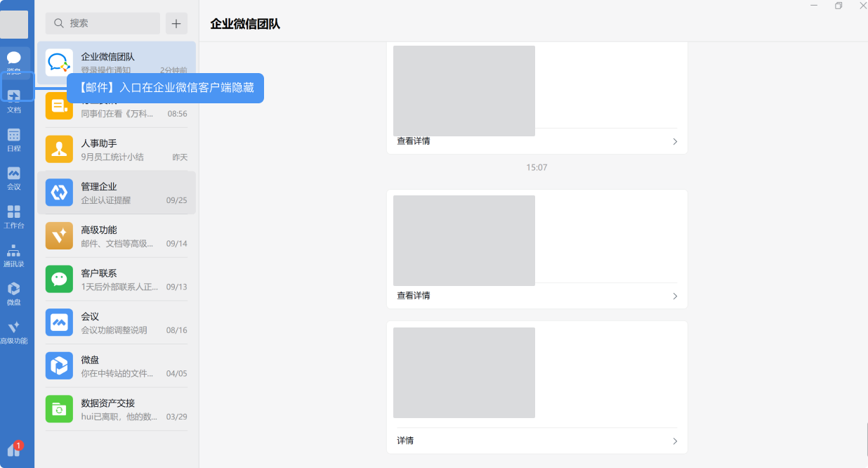
Task: Click the 9月员工统计小结 preview text
Action: tap(112, 157)
